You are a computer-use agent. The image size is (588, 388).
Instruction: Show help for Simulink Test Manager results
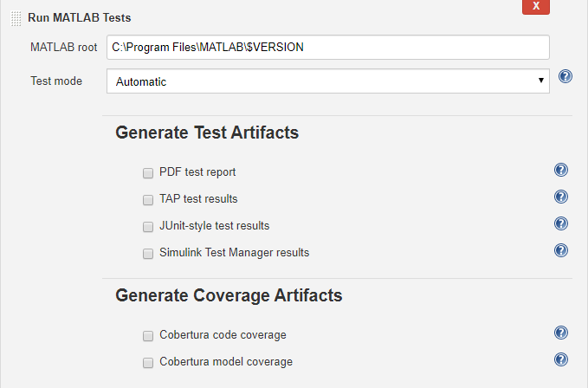coord(560,251)
